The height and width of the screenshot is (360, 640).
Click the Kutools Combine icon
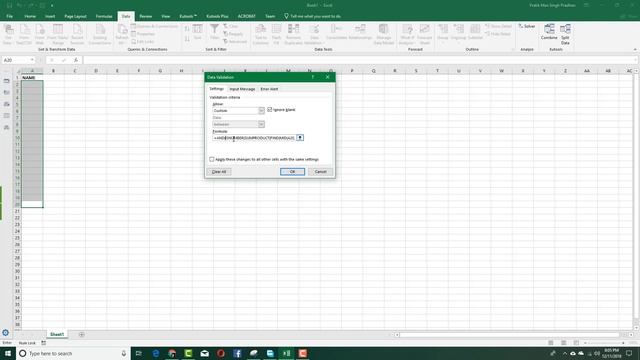(x=549, y=32)
